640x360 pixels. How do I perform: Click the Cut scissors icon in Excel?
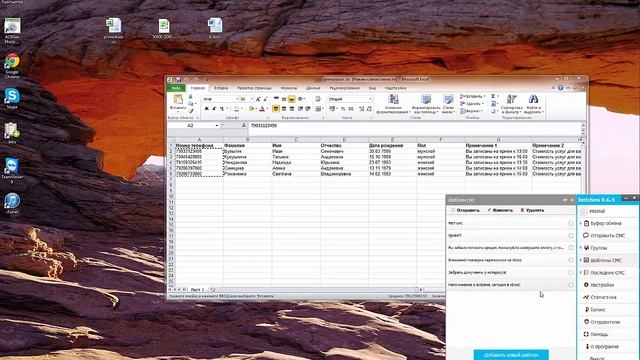tap(190, 96)
